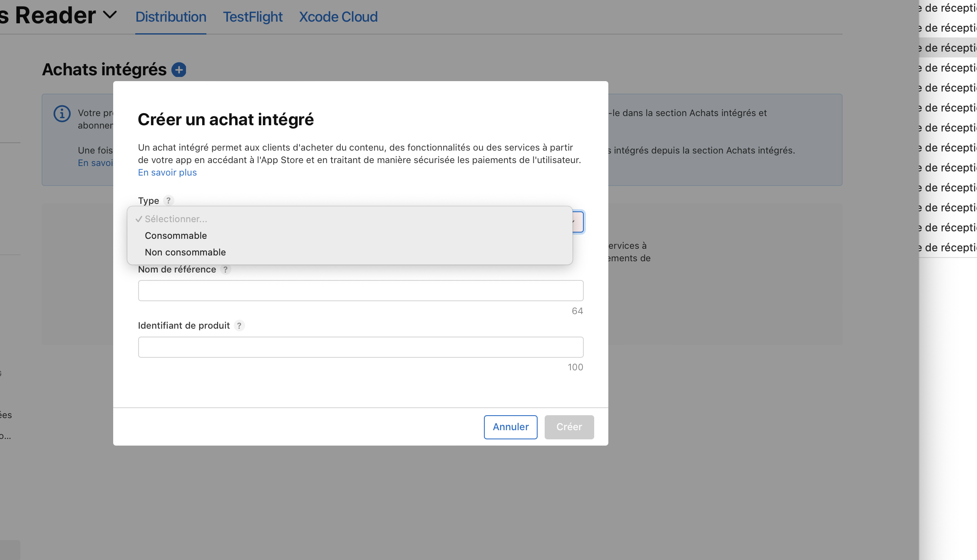Switch to the Distribution tab
This screenshot has height=560, width=977.
[171, 17]
